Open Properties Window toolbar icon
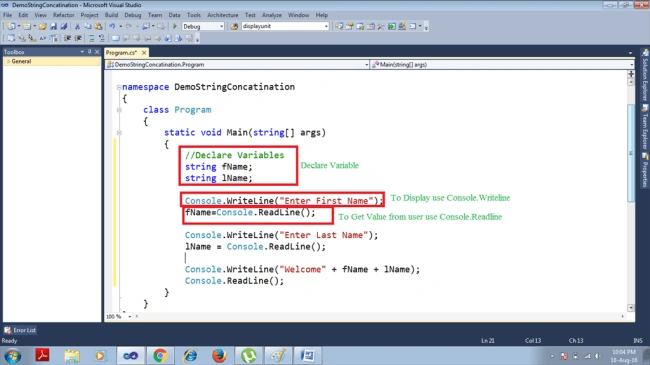This screenshot has width=650, height=365. (x=349, y=26)
